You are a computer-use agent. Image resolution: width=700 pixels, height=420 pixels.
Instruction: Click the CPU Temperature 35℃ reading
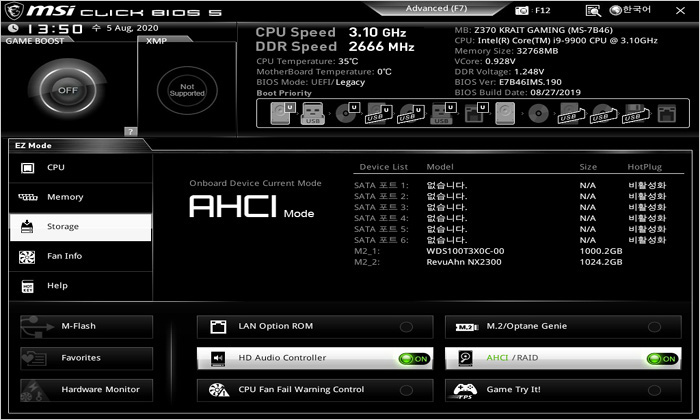pyautogui.click(x=348, y=61)
